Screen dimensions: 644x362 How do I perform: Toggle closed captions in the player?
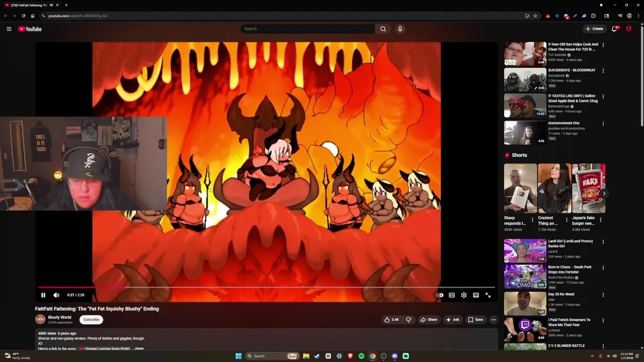452,295
